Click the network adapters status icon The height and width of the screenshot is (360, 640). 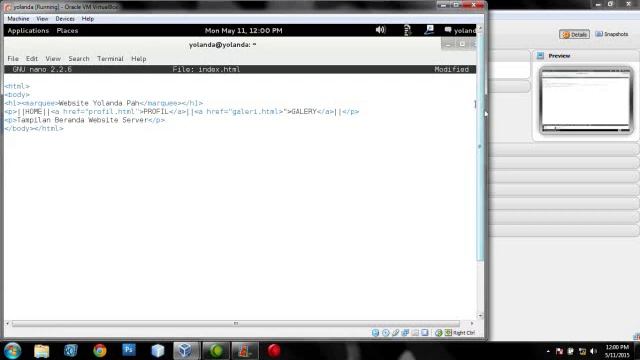tap(405, 333)
